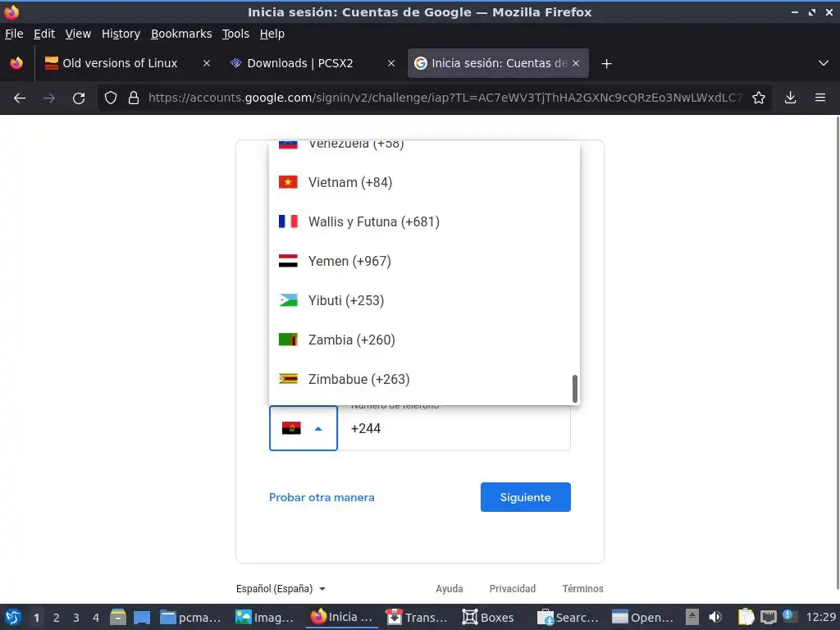
Task: Open the History menu
Action: click(x=121, y=34)
